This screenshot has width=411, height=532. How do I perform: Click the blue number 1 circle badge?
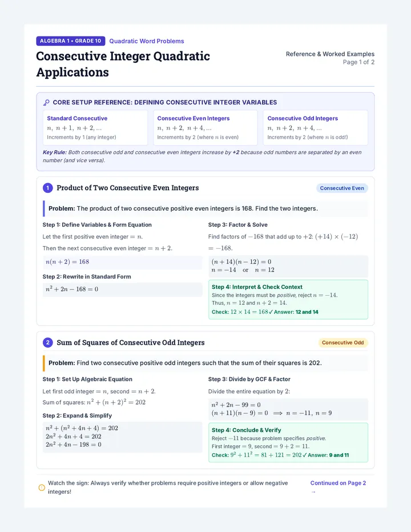click(47, 188)
